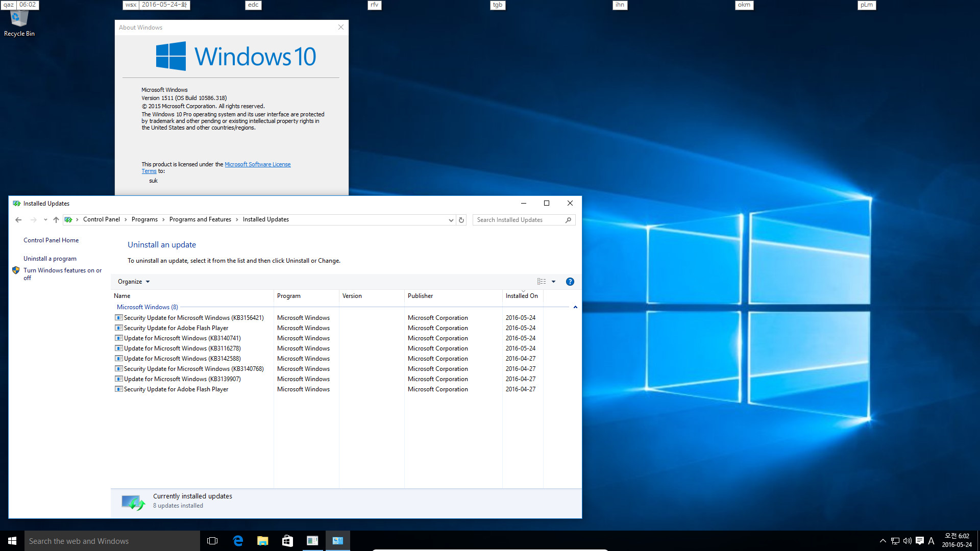Viewport: 980px width, 551px height.
Task: Click the Back navigation arrow in Installed Updates
Action: (x=18, y=220)
